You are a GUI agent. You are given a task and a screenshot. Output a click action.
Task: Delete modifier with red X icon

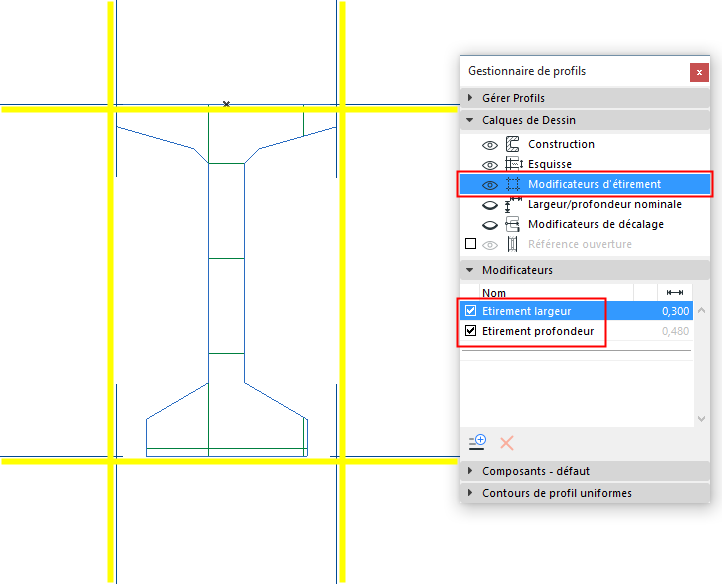[507, 443]
